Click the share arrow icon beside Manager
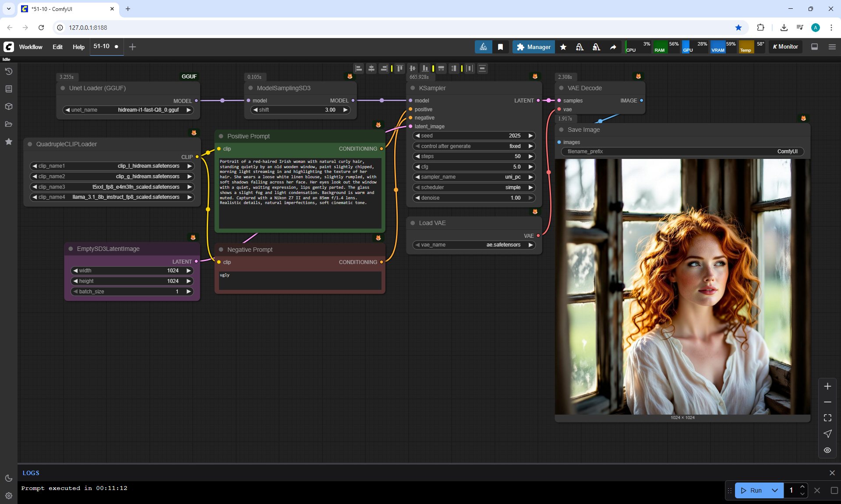This screenshot has width=841, height=504. tap(613, 47)
